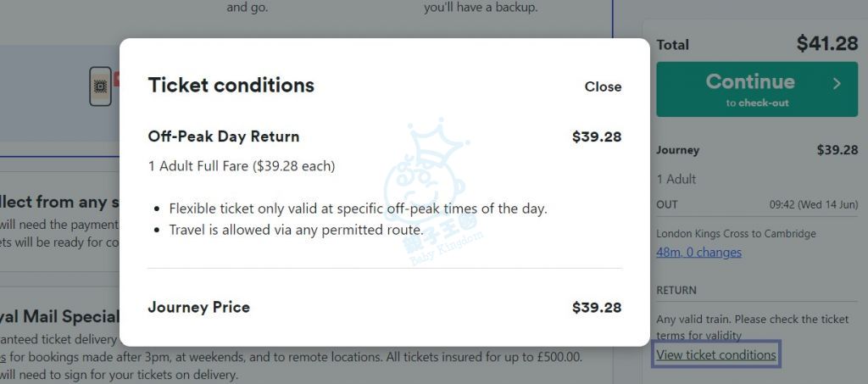Image resolution: width=868 pixels, height=384 pixels.
Task: Click the Collect from any station option heading
Action: click(59, 203)
